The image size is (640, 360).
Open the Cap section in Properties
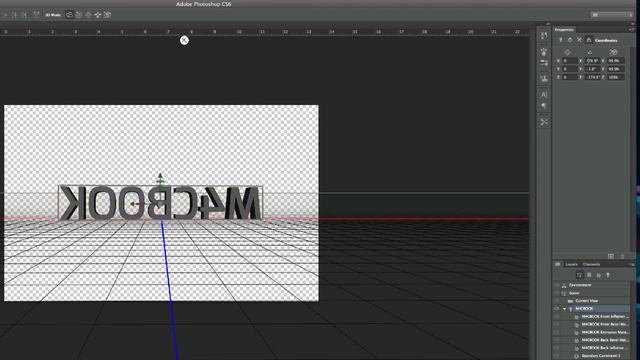579,40
